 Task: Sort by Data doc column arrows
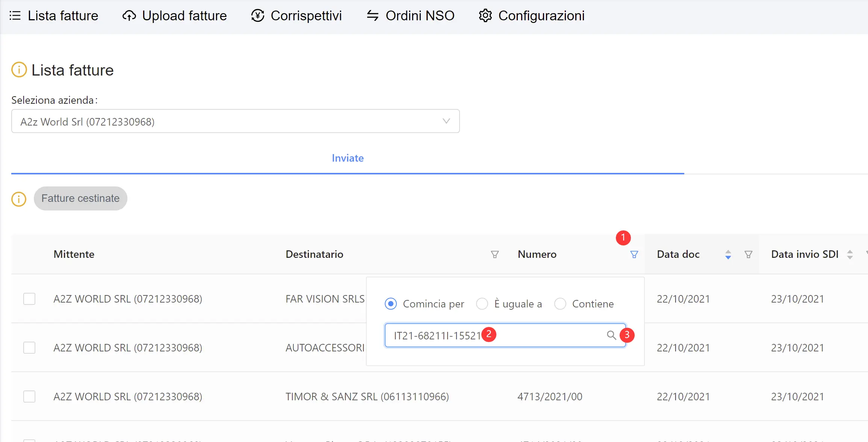click(x=728, y=254)
